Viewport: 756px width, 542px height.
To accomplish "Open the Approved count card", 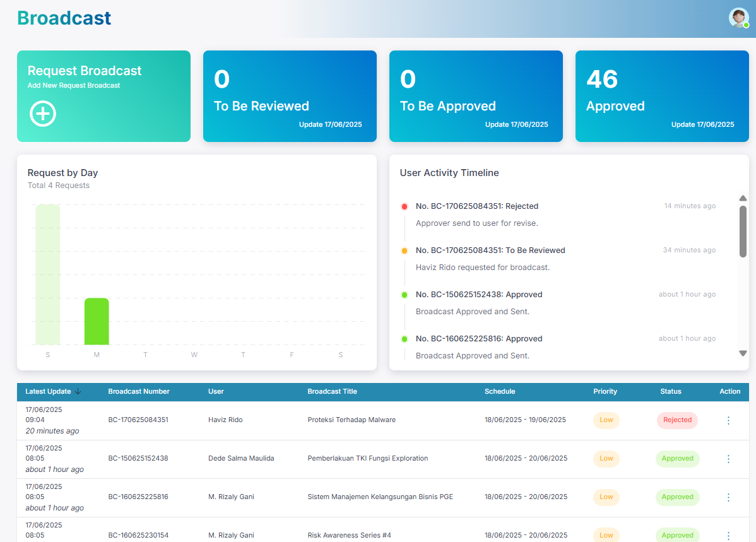I will pyautogui.click(x=662, y=96).
